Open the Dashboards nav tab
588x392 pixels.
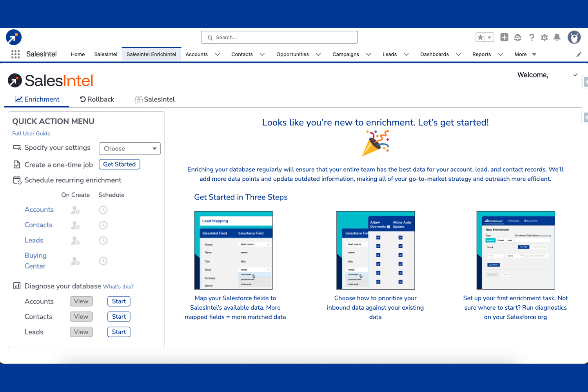(434, 54)
